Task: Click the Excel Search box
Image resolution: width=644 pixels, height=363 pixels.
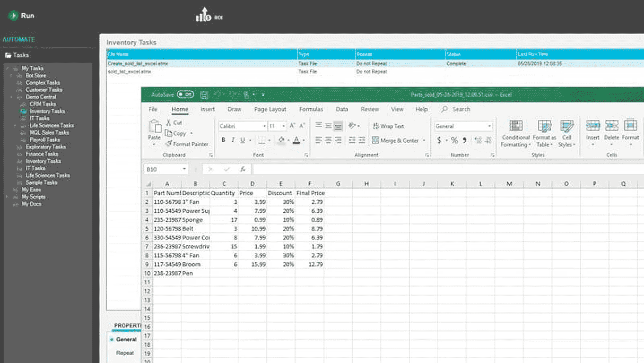Action: (456, 109)
